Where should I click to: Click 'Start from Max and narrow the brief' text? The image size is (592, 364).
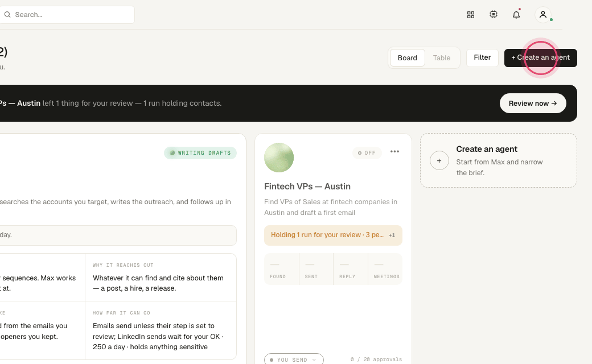coord(499,167)
